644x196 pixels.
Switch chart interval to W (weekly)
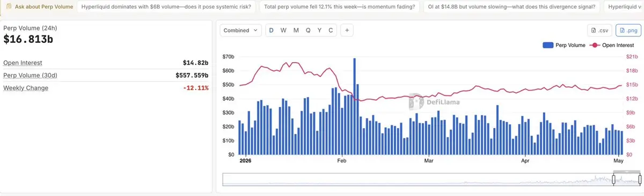click(x=283, y=31)
